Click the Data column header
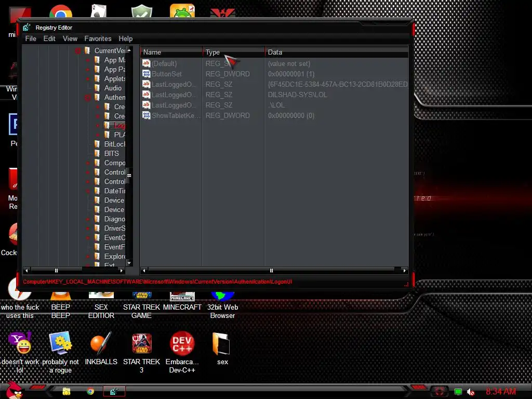This screenshot has height=399, width=532. click(337, 52)
